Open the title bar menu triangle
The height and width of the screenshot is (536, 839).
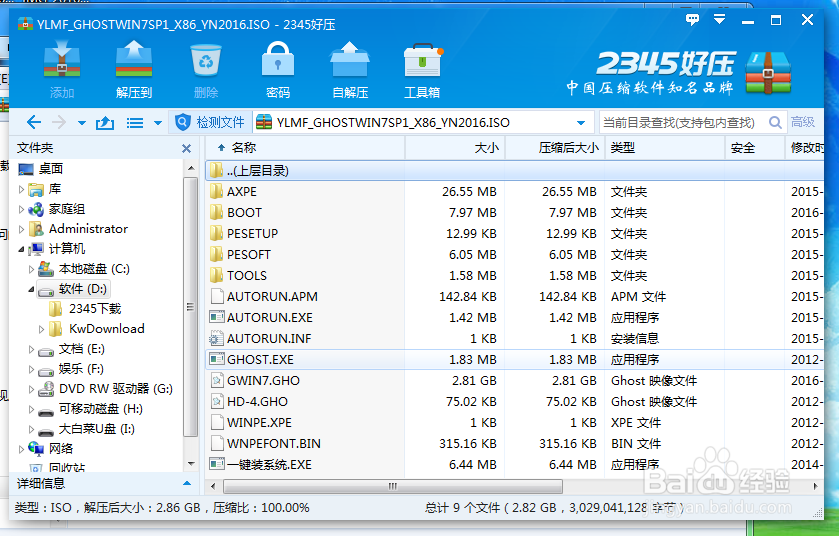[x=720, y=20]
